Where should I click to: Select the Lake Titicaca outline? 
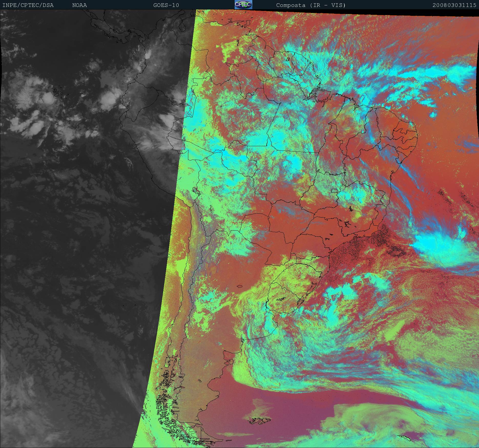click(x=195, y=191)
